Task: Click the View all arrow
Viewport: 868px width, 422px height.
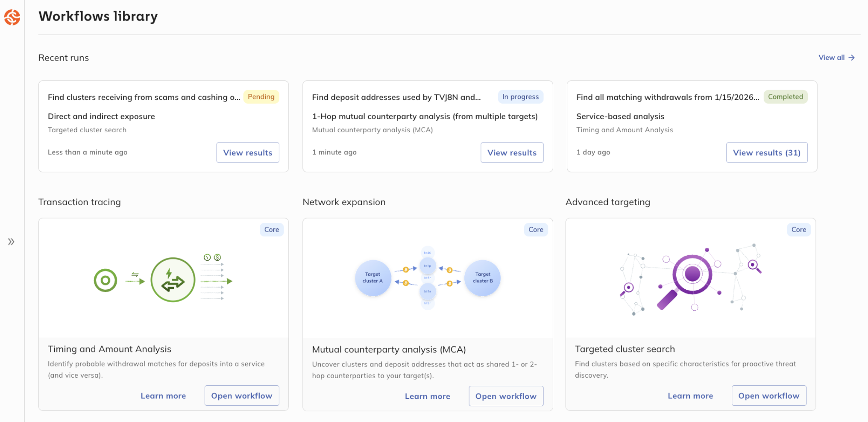Action: [x=836, y=57]
